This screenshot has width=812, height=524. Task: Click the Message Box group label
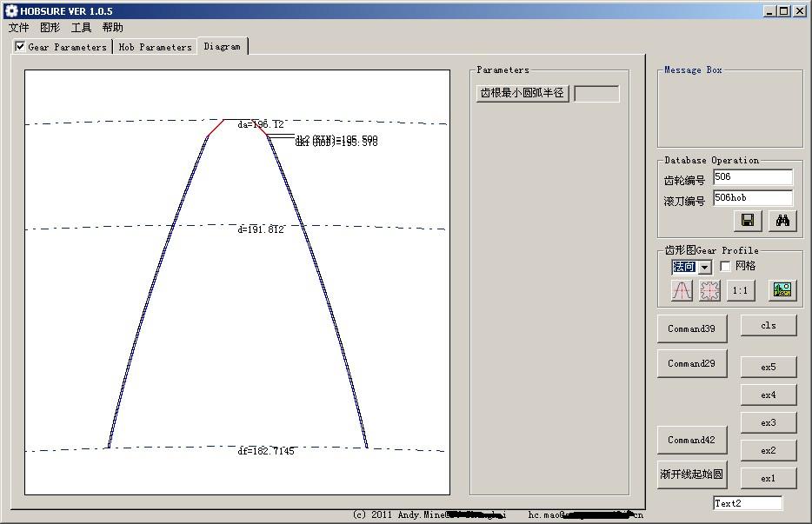point(693,70)
